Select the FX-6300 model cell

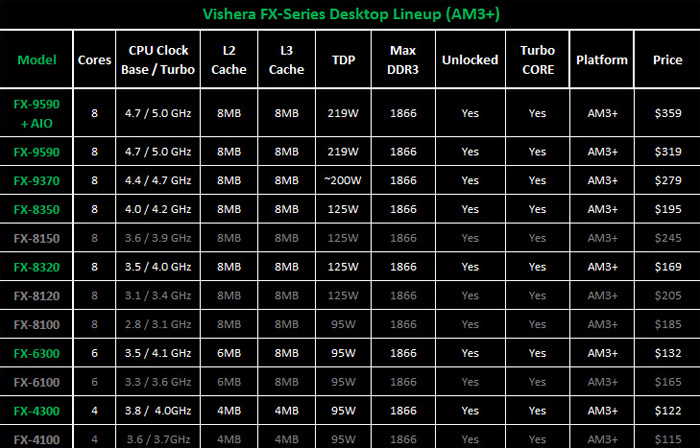coord(37,353)
